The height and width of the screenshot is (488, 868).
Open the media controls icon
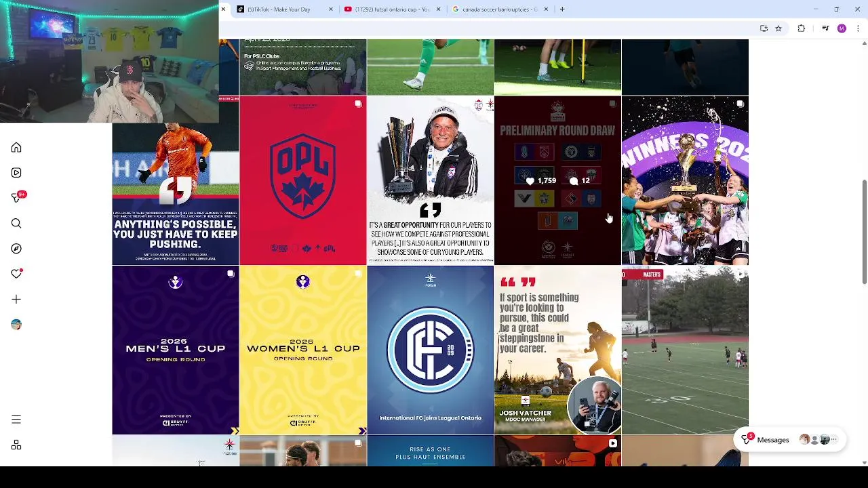pyautogui.click(x=825, y=28)
